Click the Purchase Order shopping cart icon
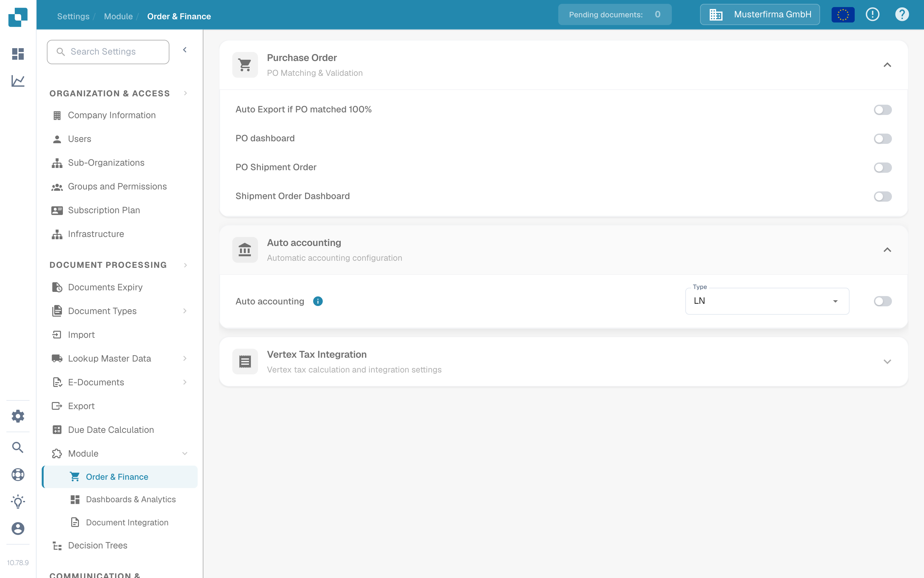Viewport: 924px width, 578px height. [x=245, y=65]
